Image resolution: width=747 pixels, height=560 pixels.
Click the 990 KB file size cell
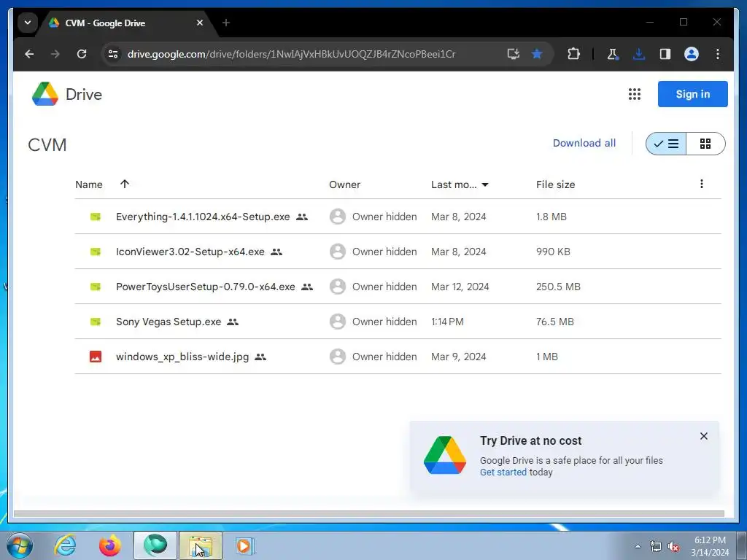pos(553,252)
